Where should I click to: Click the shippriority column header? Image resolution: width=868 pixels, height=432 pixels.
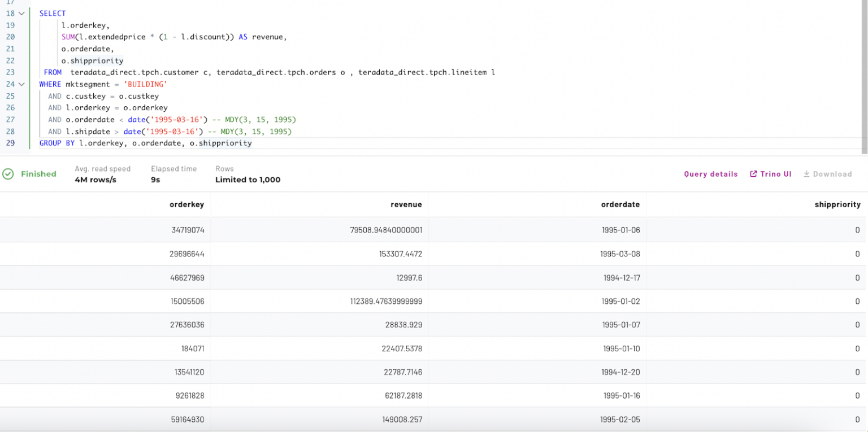point(837,204)
